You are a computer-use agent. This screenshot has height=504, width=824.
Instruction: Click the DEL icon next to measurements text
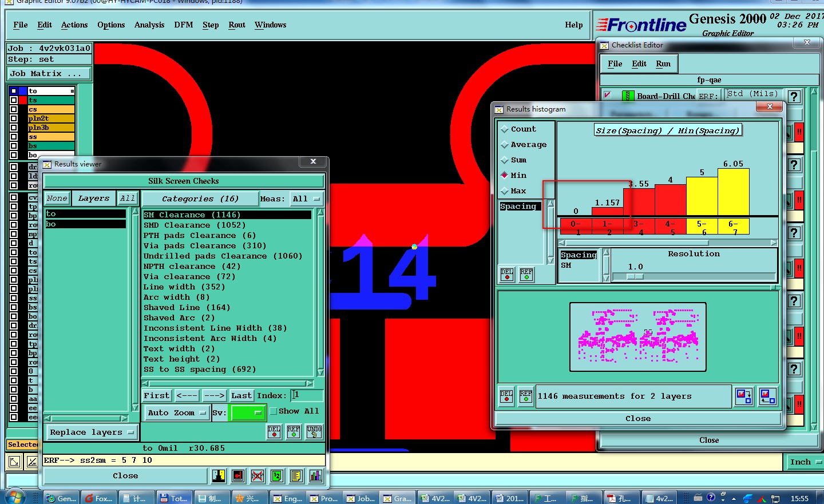point(506,396)
